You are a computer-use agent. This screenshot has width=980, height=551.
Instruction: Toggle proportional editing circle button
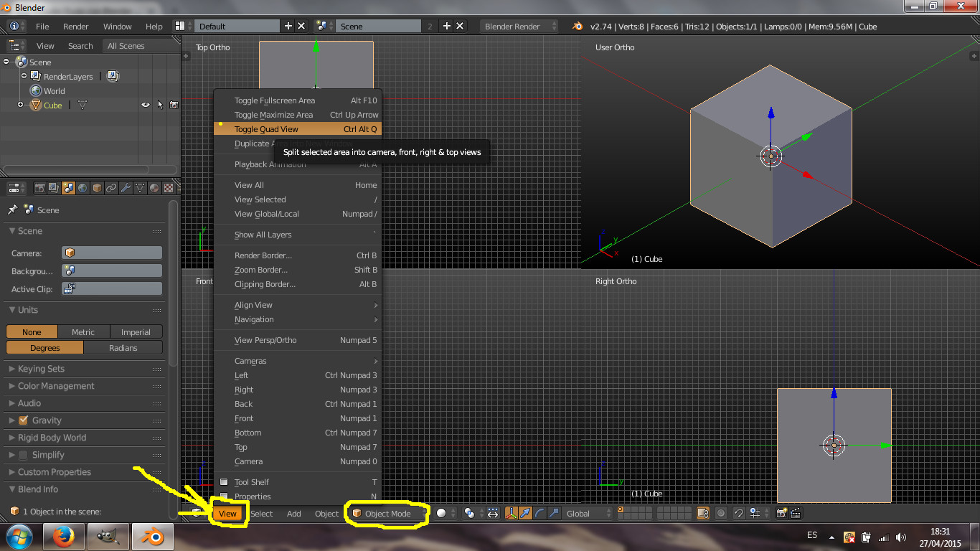point(720,513)
